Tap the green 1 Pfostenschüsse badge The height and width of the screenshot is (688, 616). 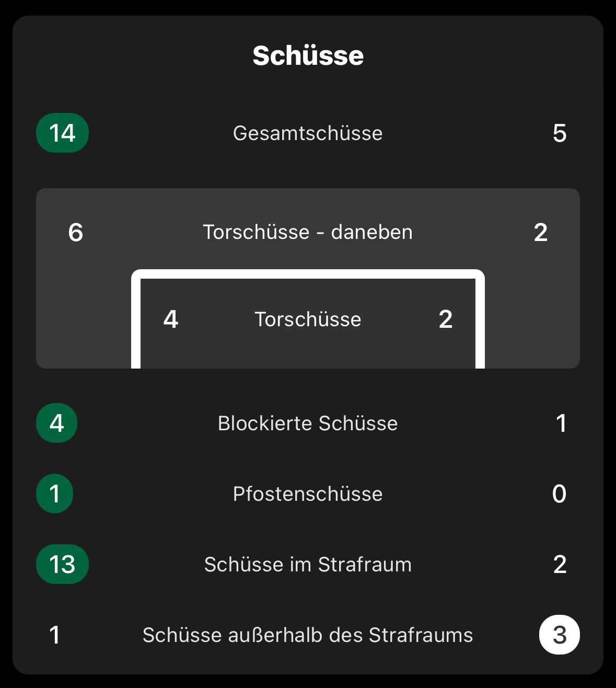[55, 494]
